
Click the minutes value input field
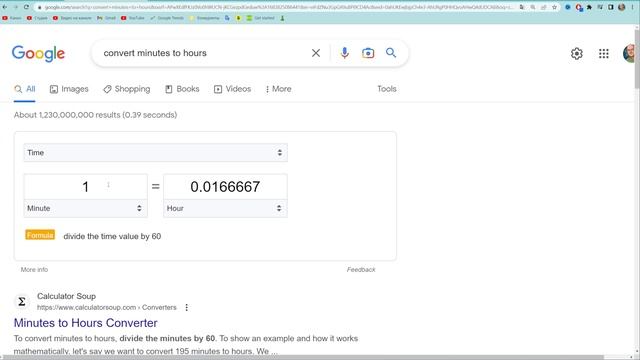[x=85, y=187]
